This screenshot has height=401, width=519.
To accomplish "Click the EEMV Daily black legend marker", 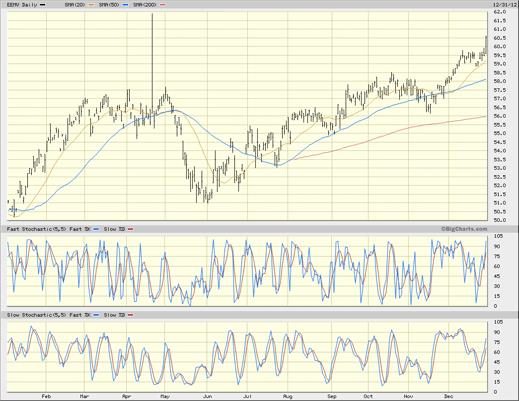I will 43,5.
